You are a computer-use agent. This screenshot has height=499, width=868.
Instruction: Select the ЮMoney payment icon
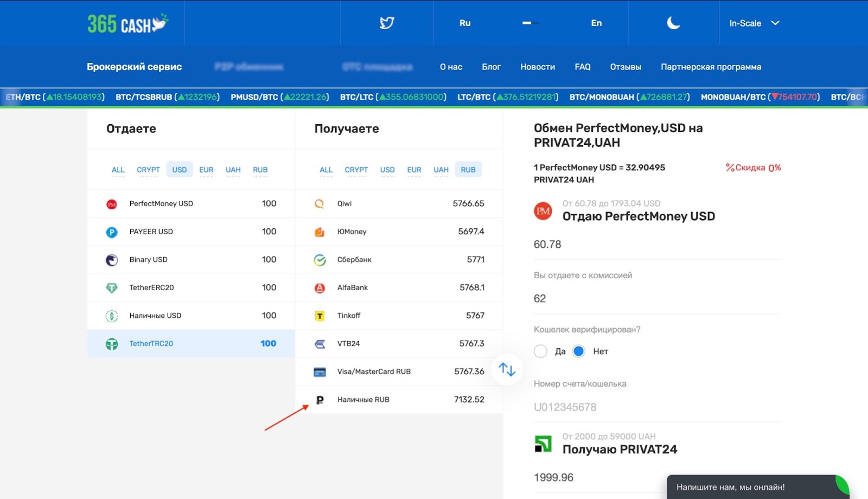tap(320, 232)
